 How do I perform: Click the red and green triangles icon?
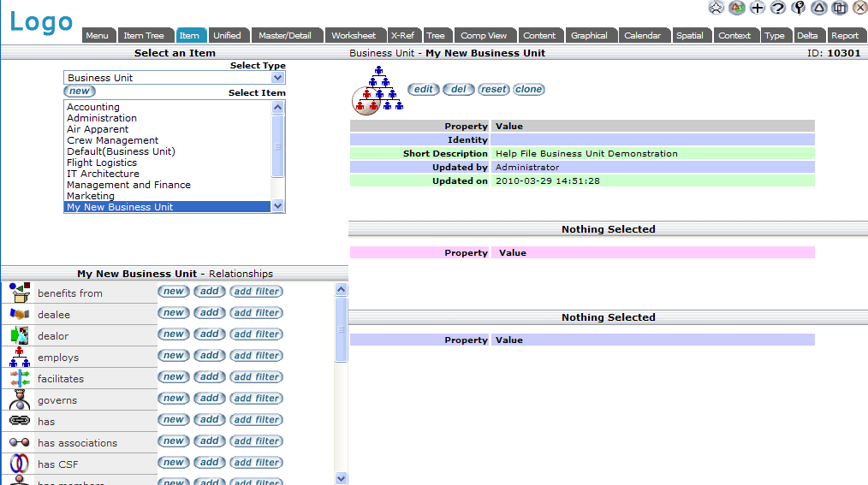(737, 8)
